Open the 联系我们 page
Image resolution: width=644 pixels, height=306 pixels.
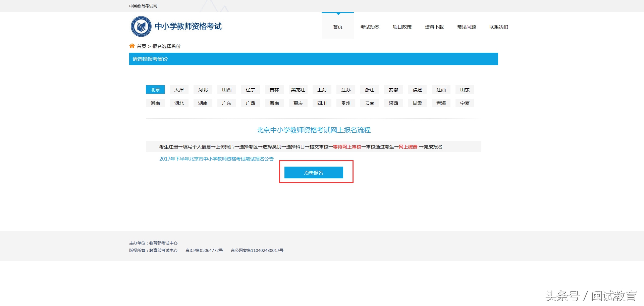[498, 27]
